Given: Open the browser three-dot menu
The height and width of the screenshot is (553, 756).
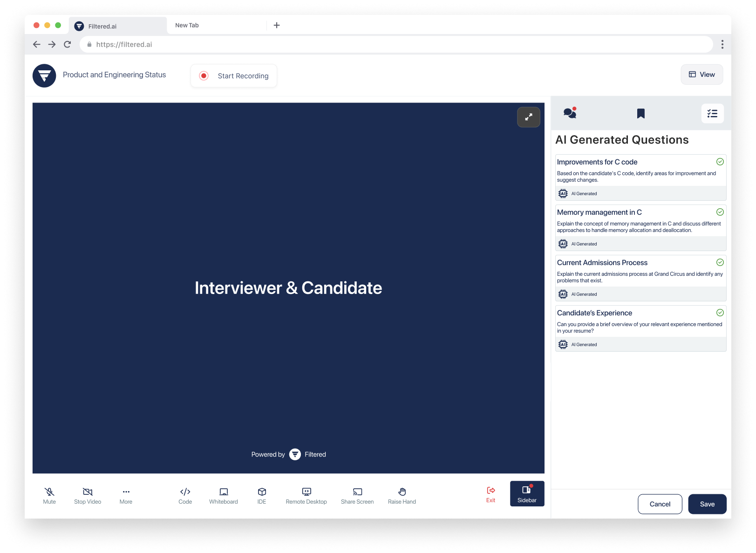Looking at the screenshot, I should pos(722,44).
